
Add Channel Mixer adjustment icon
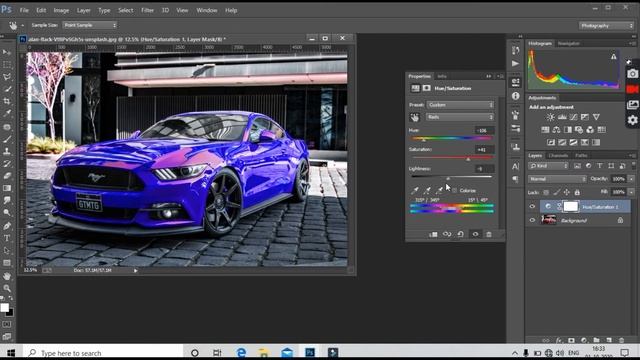(x=590, y=130)
